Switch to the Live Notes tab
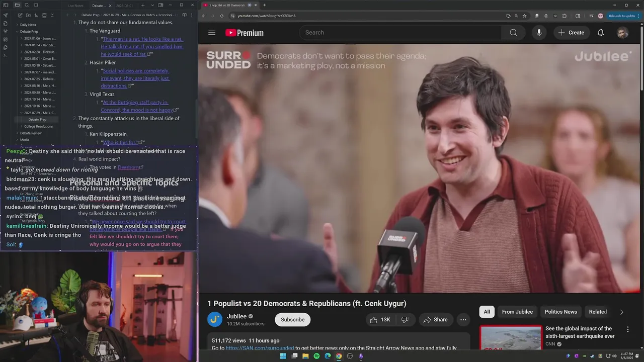 (75, 6)
